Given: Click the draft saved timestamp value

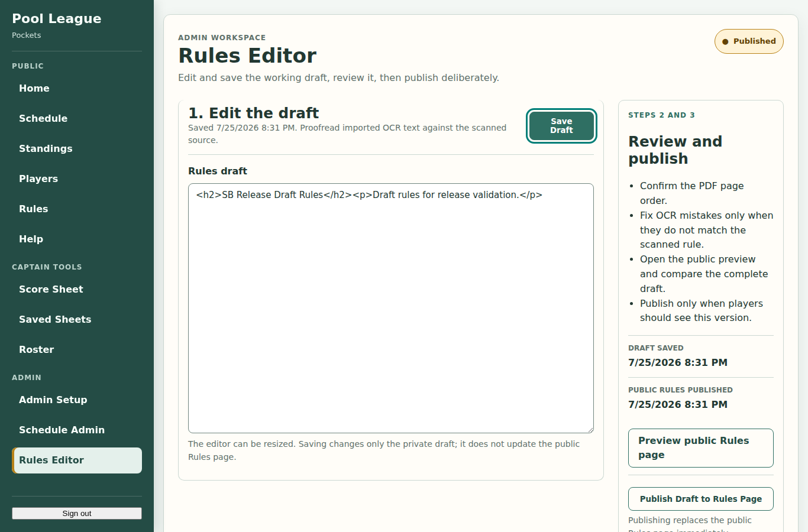Looking at the screenshot, I should [x=678, y=362].
